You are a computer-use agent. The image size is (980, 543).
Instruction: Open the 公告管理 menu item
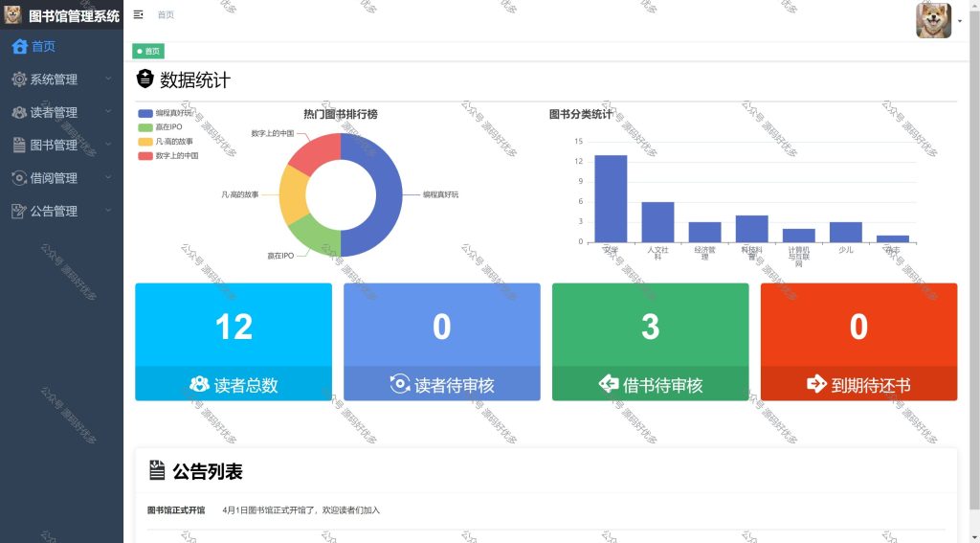click(x=61, y=212)
